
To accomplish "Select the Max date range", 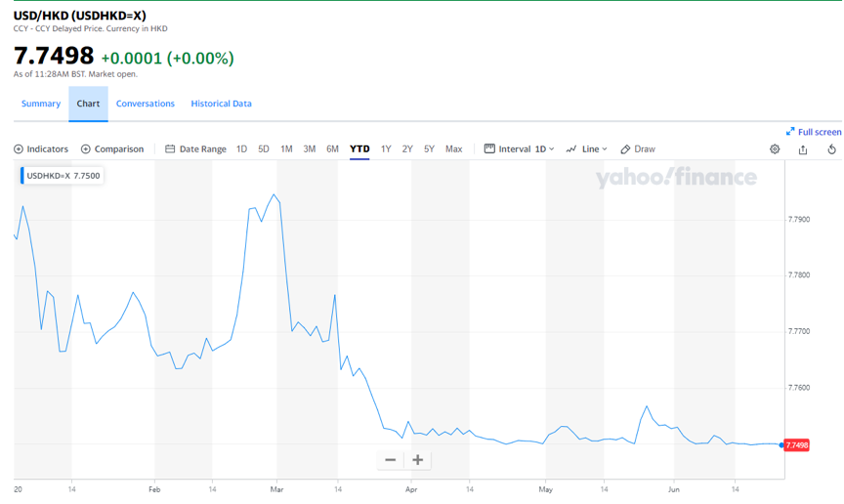I will (x=453, y=149).
